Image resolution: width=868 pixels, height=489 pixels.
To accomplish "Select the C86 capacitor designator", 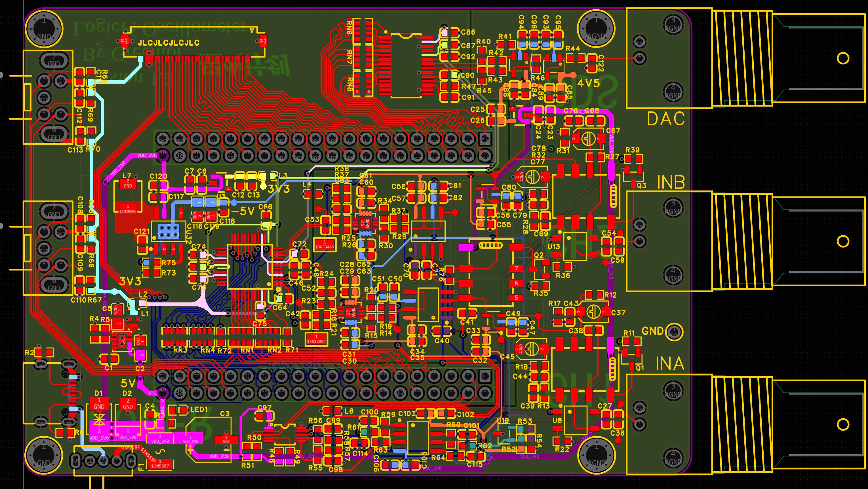I will [468, 32].
